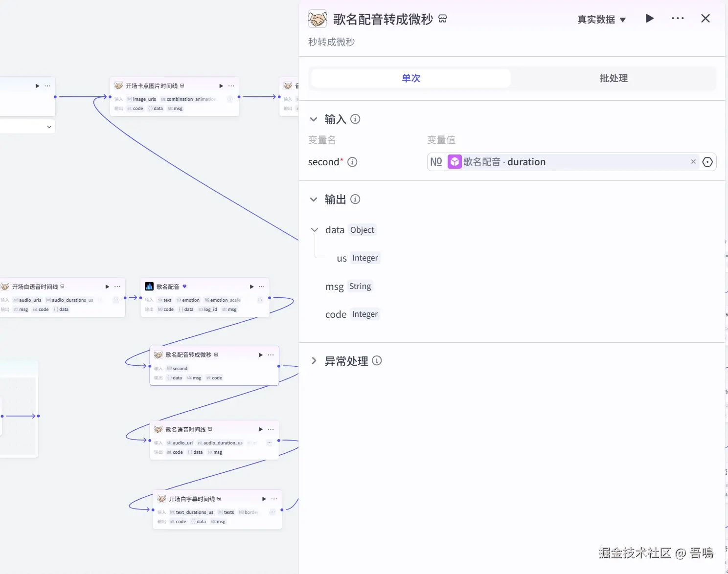Run the 歌名语音时间线 node

(x=261, y=429)
